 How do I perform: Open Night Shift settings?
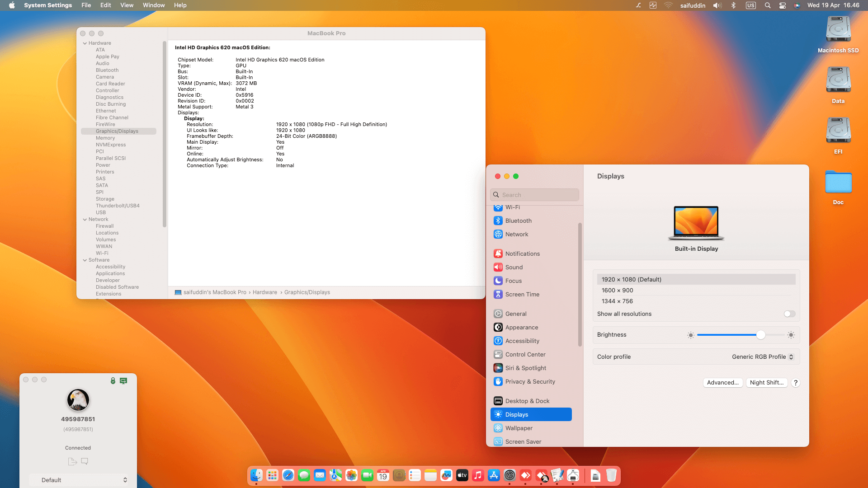(x=767, y=382)
